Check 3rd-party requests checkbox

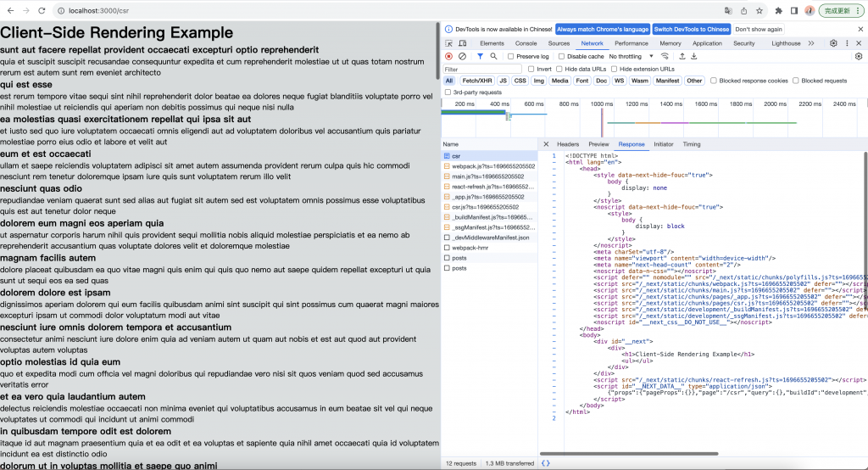pos(448,92)
